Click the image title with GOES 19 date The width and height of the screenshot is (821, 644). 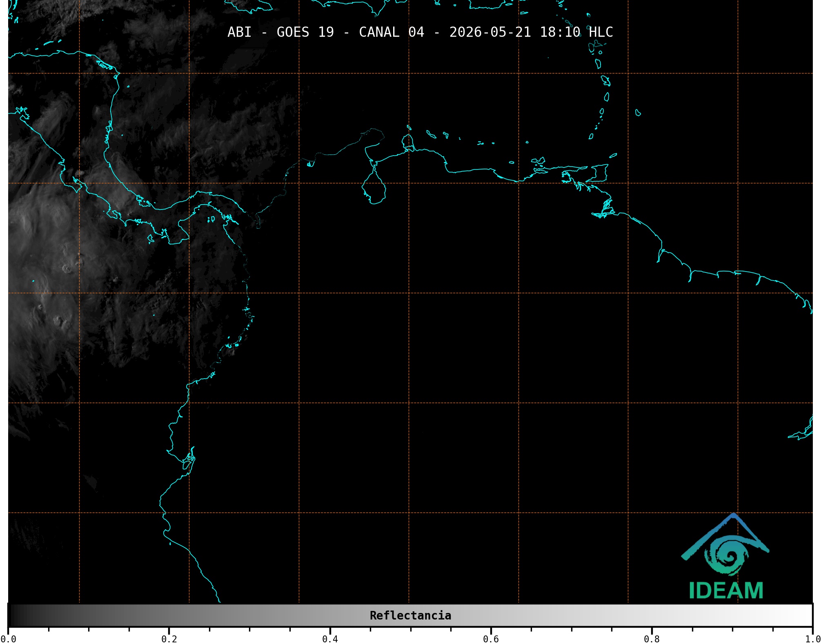click(420, 32)
